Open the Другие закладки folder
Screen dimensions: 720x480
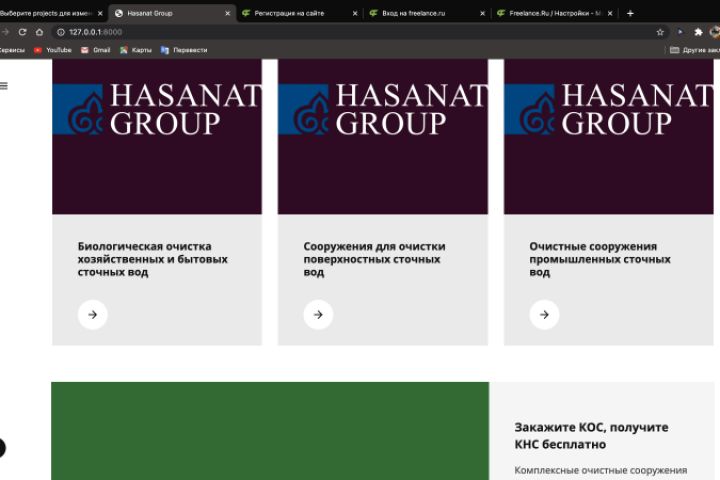pos(694,50)
